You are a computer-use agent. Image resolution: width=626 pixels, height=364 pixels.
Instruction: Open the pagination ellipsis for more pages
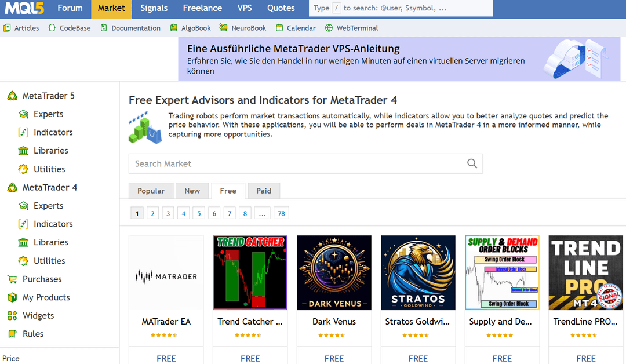tap(262, 213)
